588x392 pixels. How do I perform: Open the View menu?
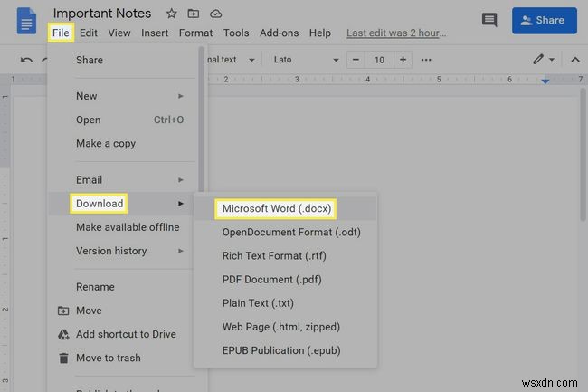coord(119,33)
